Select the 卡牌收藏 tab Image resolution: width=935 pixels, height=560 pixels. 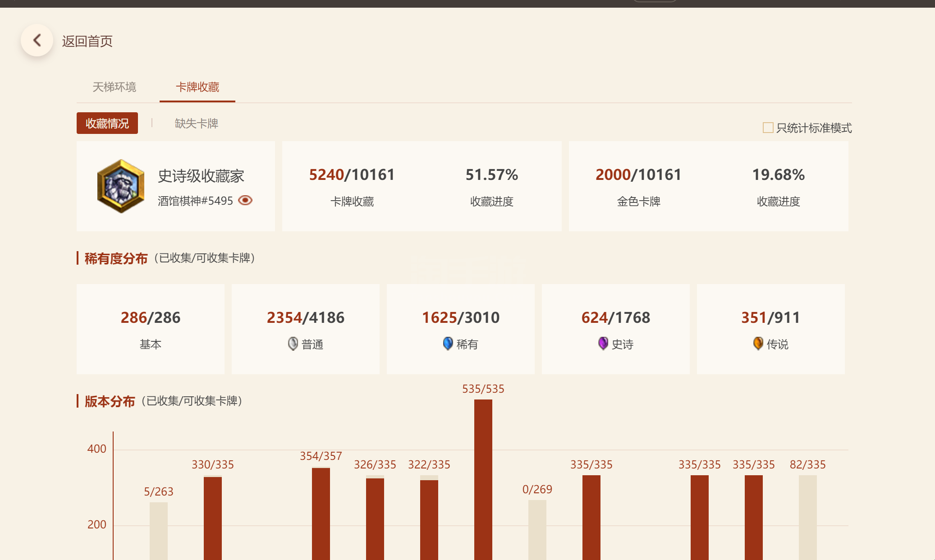pos(197,87)
